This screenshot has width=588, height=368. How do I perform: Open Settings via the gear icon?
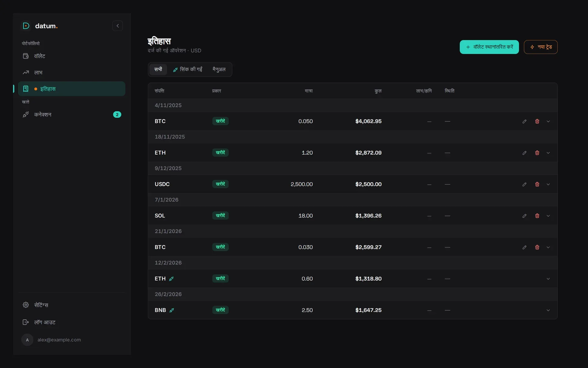tap(26, 305)
